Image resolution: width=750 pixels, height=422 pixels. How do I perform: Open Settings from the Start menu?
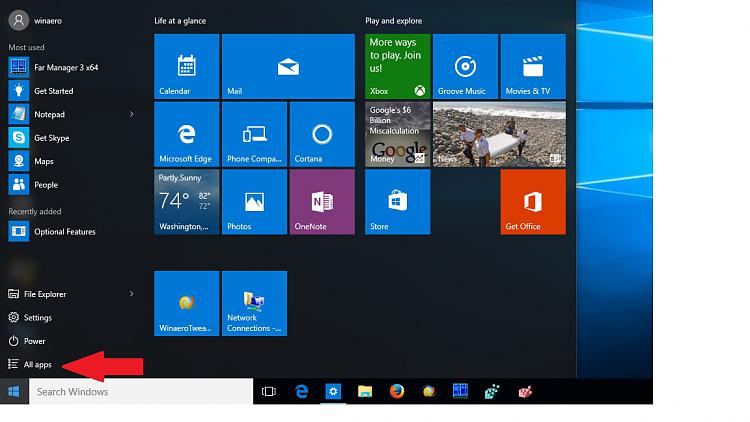pos(37,318)
